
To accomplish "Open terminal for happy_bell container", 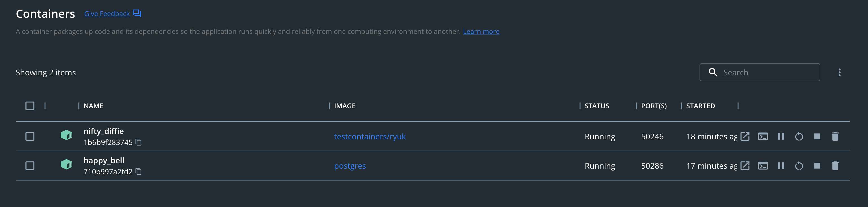I will click(763, 166).
